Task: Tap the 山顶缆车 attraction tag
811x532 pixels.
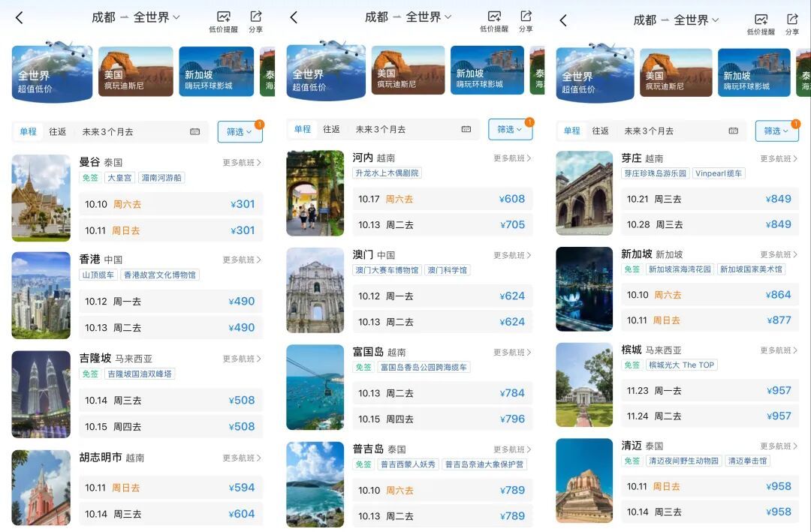Action: [98, 275]
